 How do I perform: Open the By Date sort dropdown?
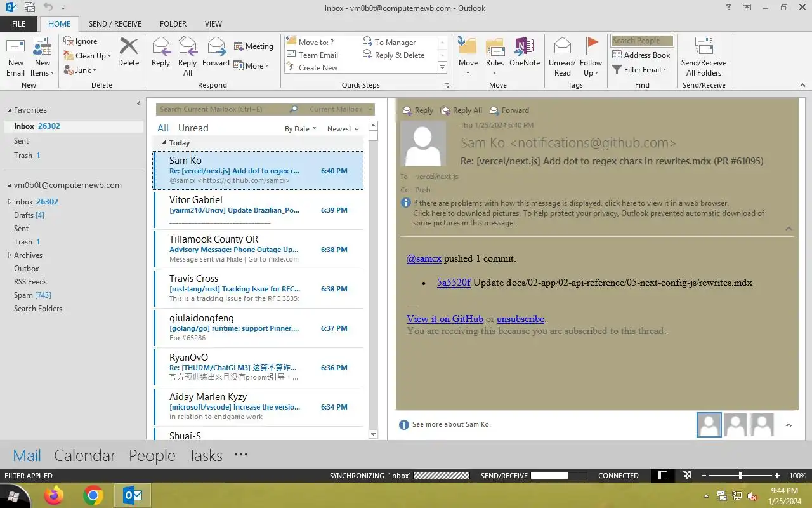click(x=300, y=129)
